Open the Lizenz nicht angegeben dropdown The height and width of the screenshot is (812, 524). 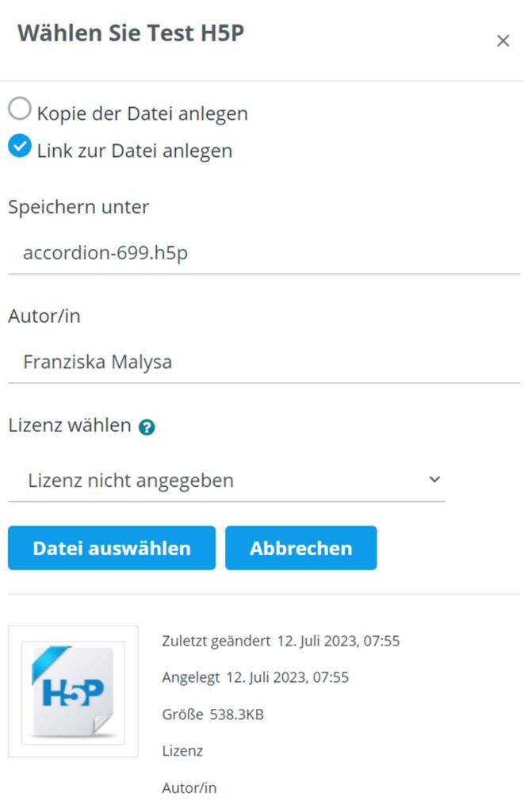coord(226,481)
